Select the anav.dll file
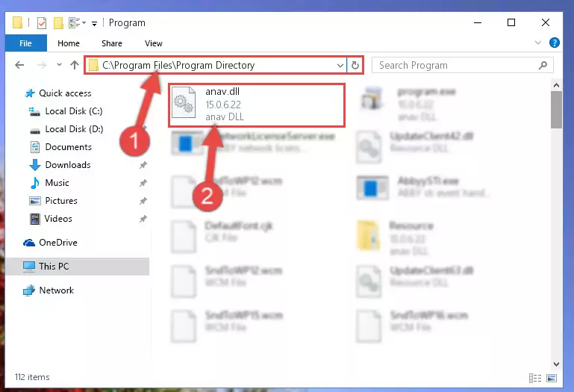Image resolution: width=574 pixels, height=392 pixels. point(257,105)
